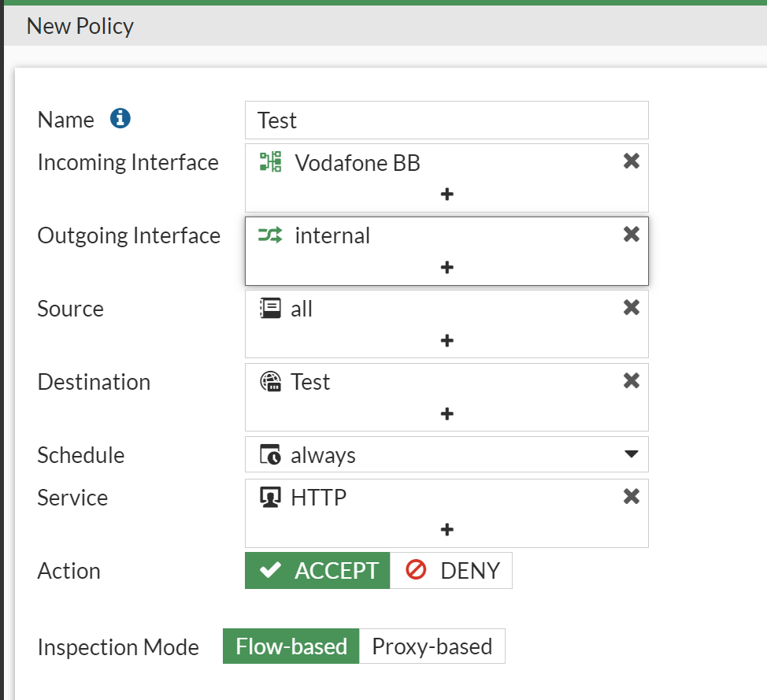Add another Incoming Interface with plus
Viewport: 767px width, 700px height.
coord(446,194)
